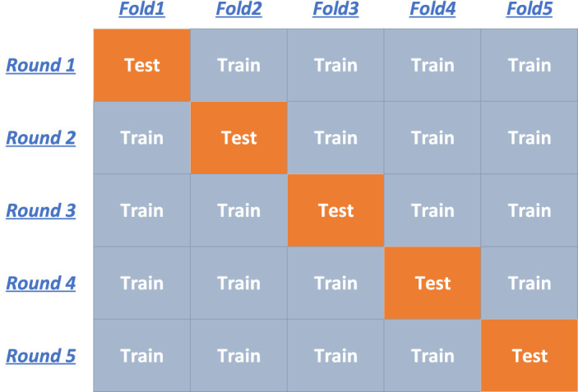Select the Round 4 Test cell
The height and width of the screenshot is (392, 578).
pos(432,283)
